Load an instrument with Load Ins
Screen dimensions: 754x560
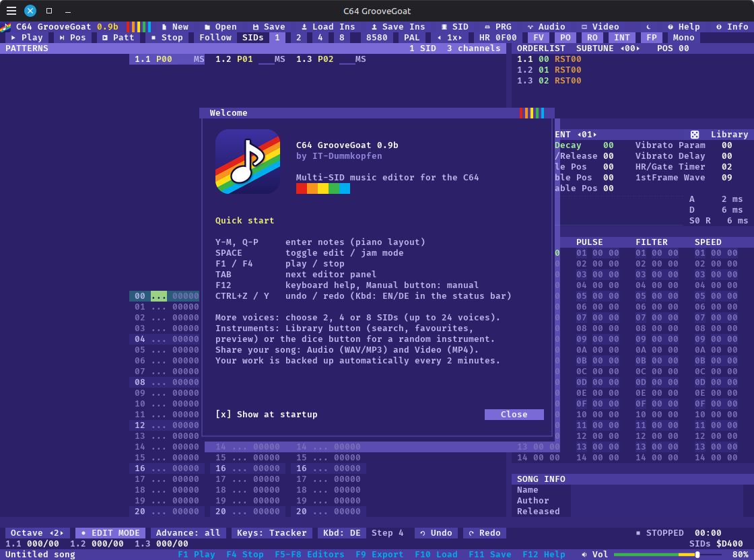(329, 27)
